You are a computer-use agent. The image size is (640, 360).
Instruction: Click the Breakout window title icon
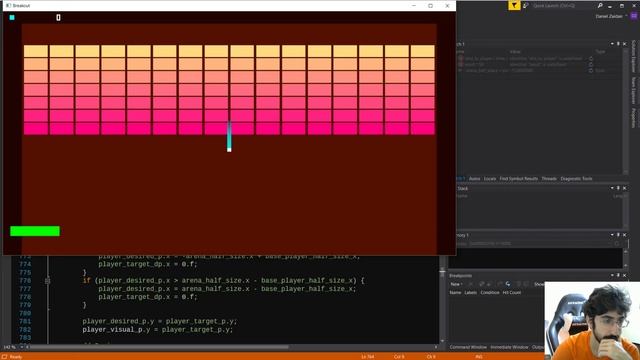coord(8,6)
